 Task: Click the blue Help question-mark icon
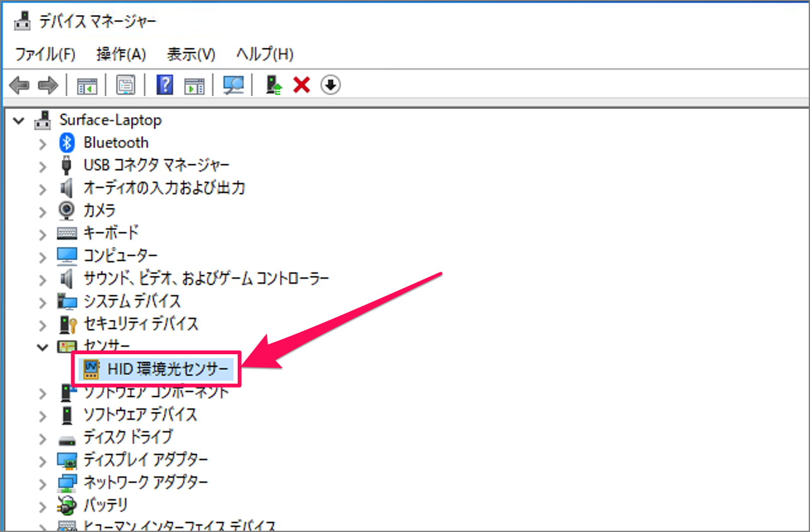pyautogui.click(x=164, y=85)
